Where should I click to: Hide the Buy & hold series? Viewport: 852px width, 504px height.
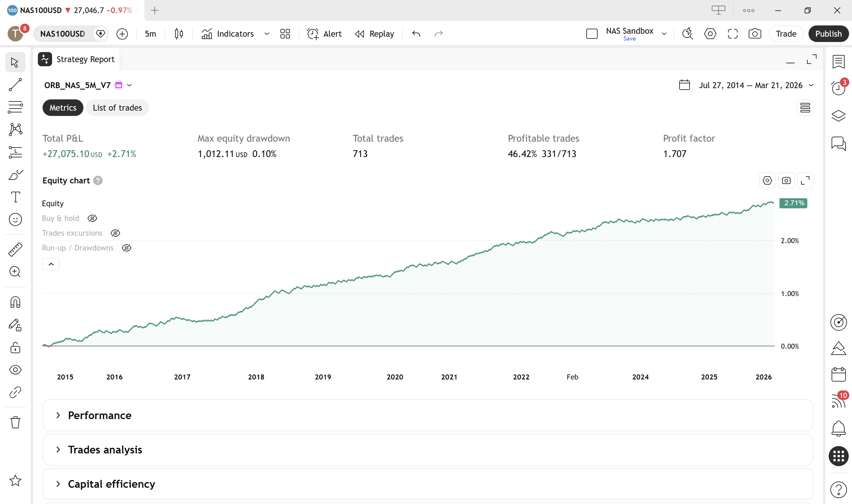pyautogui.click(x=92, y=218)
